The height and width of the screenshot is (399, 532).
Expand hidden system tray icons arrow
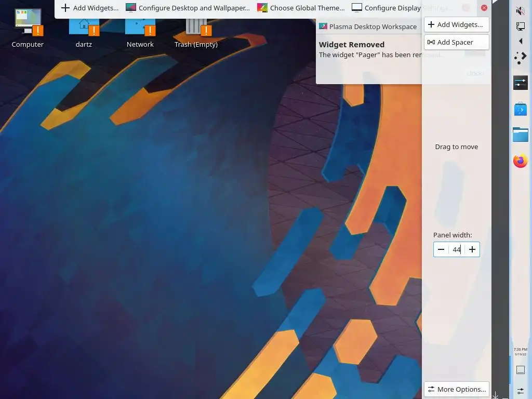click(x=521, y=42)
